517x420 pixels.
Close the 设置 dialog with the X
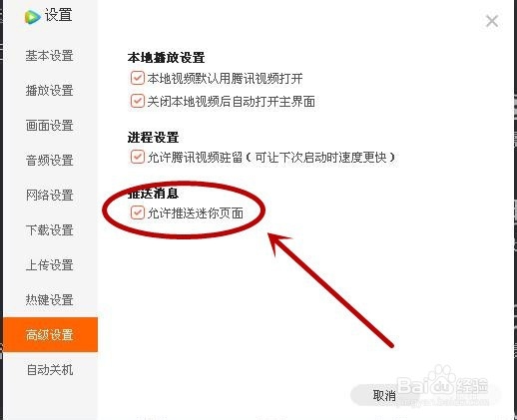click(492, 21)
